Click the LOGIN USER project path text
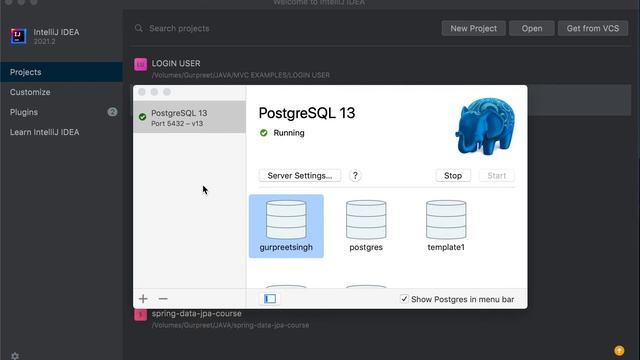 pos(241,75)
